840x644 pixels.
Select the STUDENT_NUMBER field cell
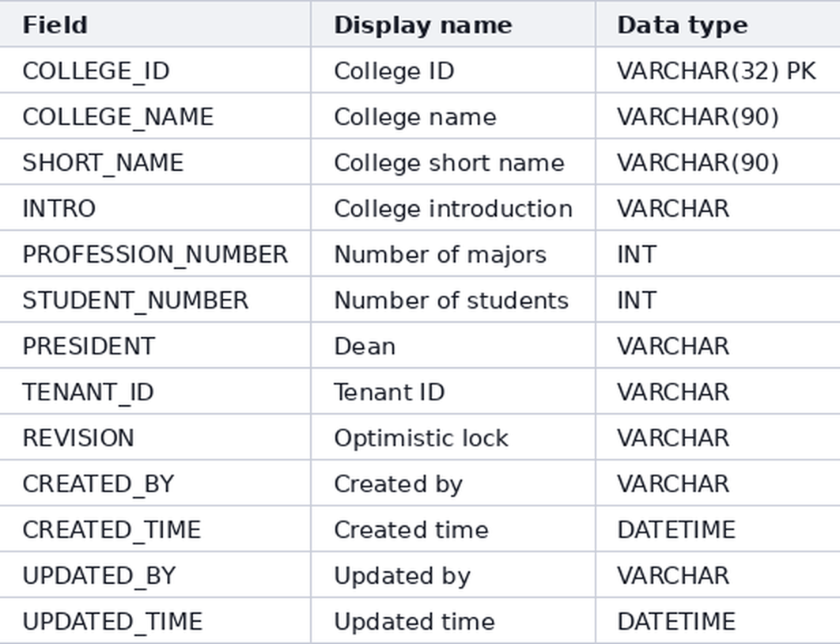(x=155, y=300)
